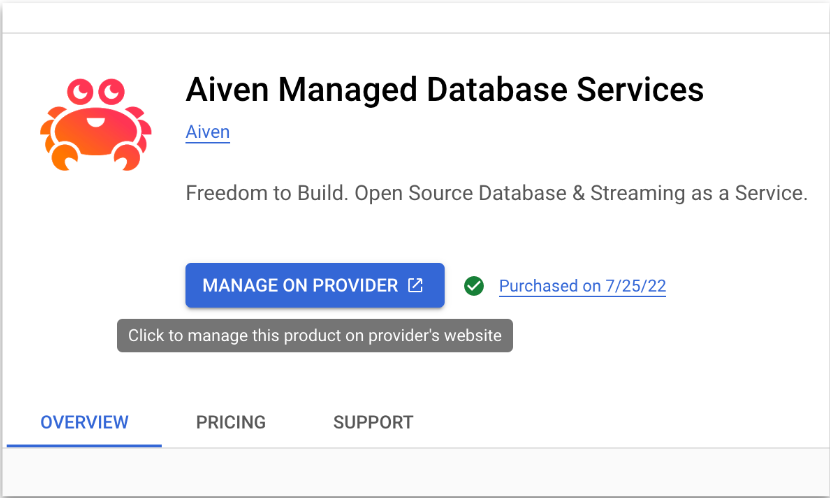Click the gray provider's website tooltip
This screenshot has width=830, height=498.
click(x=315, y=335)
